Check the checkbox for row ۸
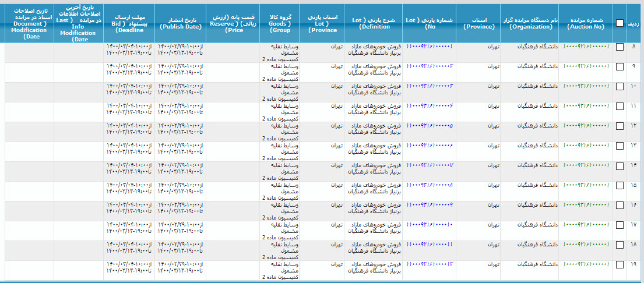The width and height of the screenshot is (644, 283). tap(620, 47)
